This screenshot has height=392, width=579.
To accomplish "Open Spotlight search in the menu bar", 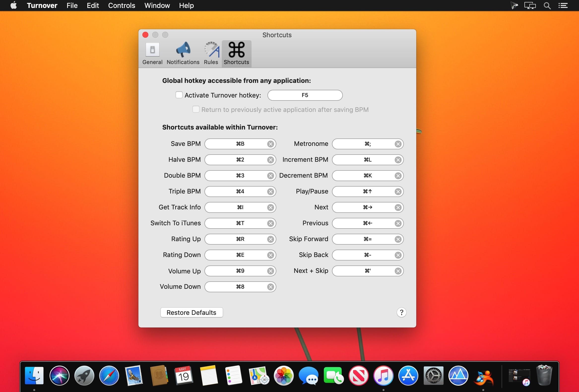I will (547, 5).
